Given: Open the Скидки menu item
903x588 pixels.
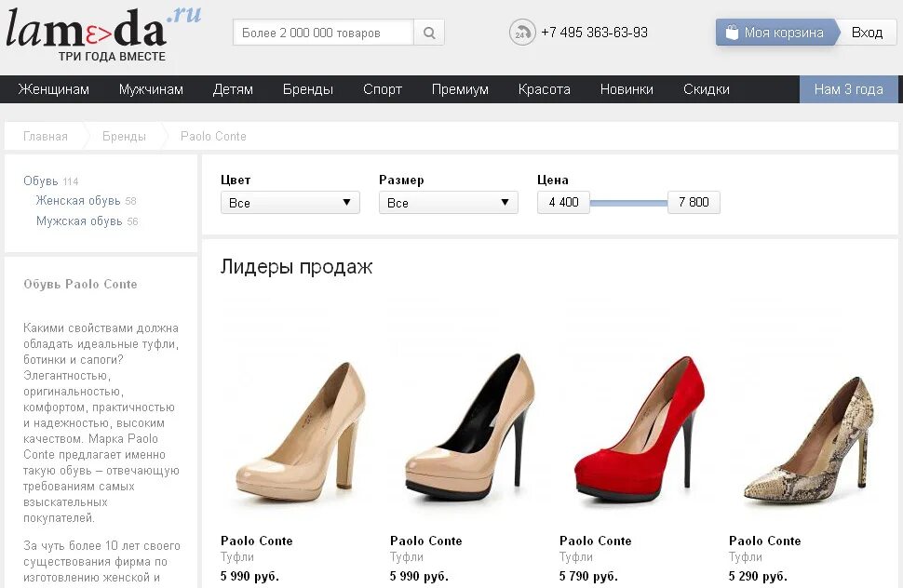Looking at the screenshot, I should (706, 89).
